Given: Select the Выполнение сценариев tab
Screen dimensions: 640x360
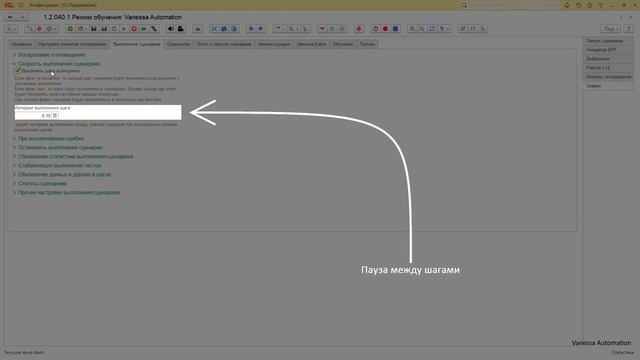Looking at the screenshot, I should (x=137, y=44).
